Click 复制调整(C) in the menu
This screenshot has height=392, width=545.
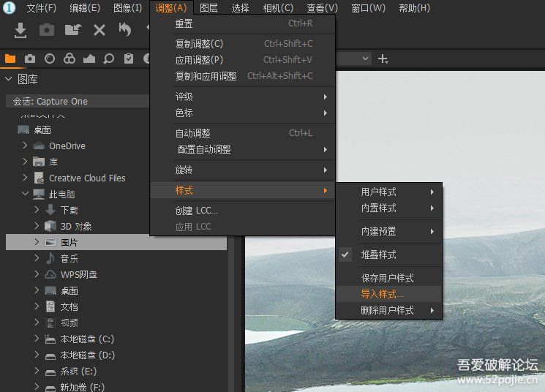199,44
